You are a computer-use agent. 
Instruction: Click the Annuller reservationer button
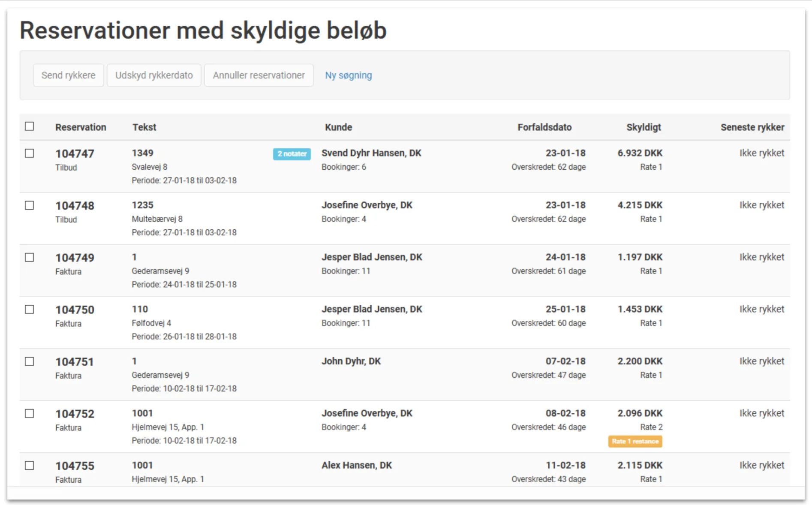[259, 75]
